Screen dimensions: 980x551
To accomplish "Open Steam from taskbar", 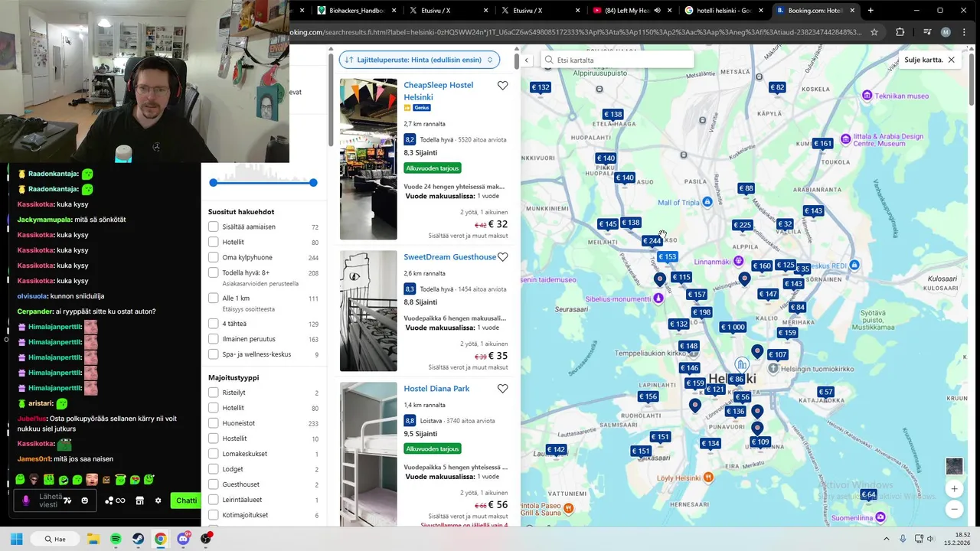I will coord(138,539).
